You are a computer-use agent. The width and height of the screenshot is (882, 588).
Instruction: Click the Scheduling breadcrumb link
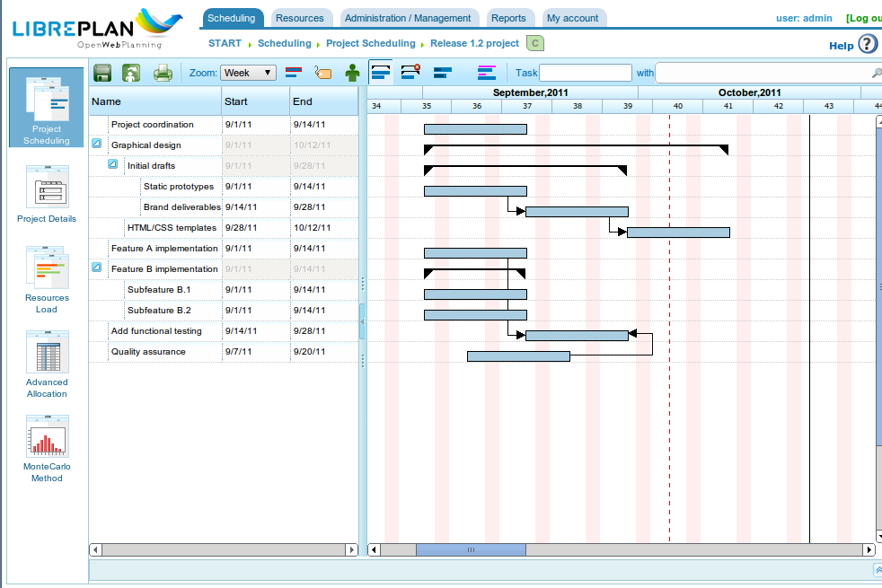click(285, 43)
